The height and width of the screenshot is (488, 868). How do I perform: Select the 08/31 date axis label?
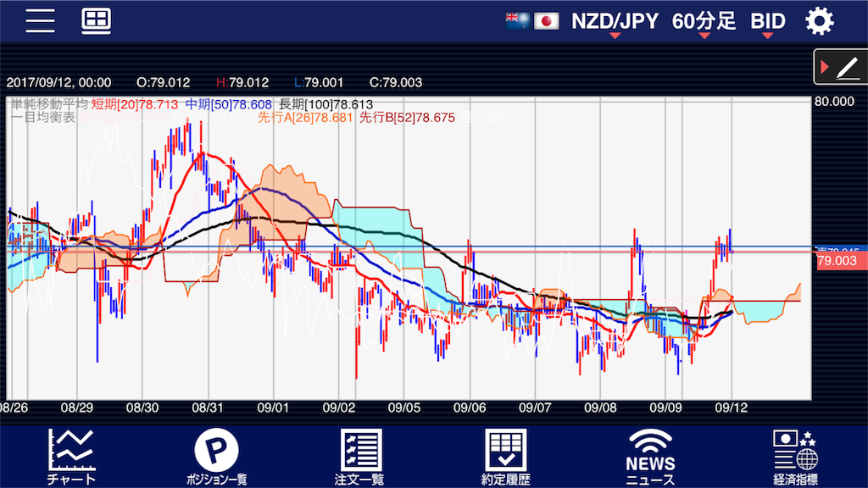coord(208,408)
